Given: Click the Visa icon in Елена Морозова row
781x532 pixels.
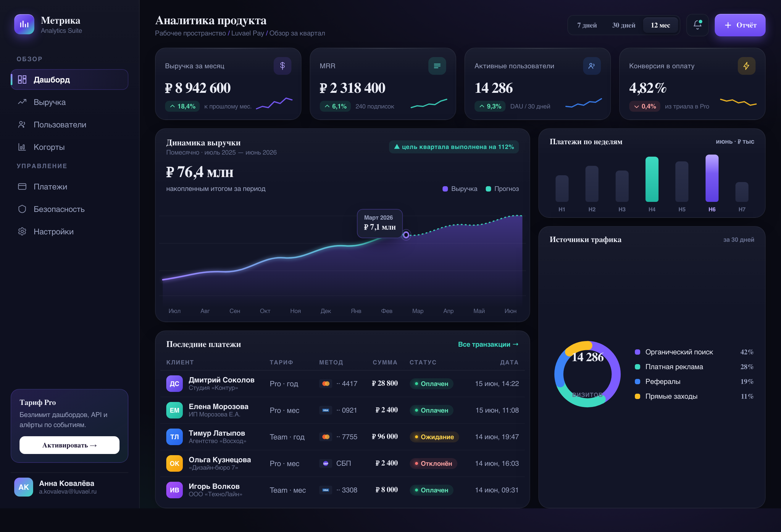Looking at the screenshot, I should [x=326, y=410].
